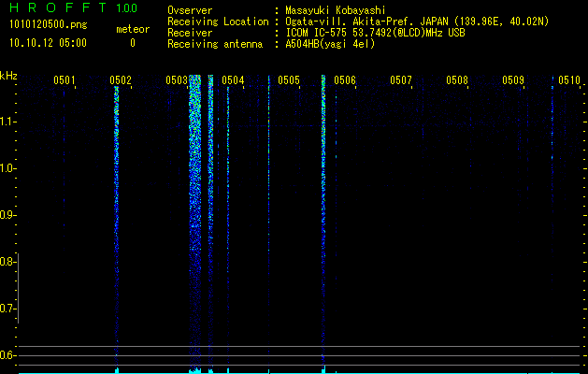This screenshot has width=588, height=374.
Task: Click the kHz axis unit label
Action: (8, 76)
